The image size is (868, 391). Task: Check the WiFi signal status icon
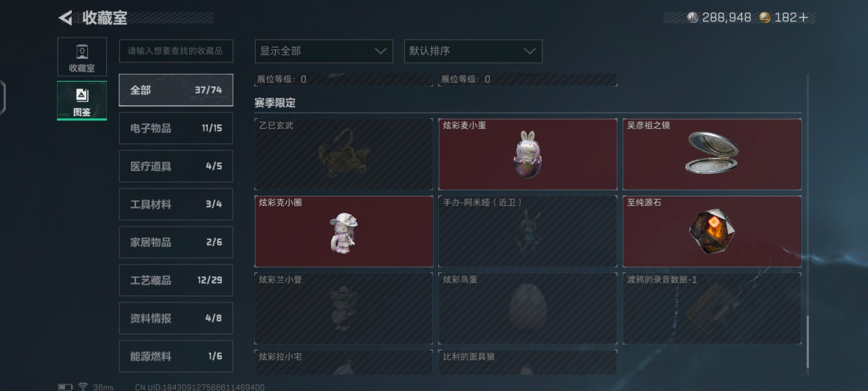click(83, 386)
